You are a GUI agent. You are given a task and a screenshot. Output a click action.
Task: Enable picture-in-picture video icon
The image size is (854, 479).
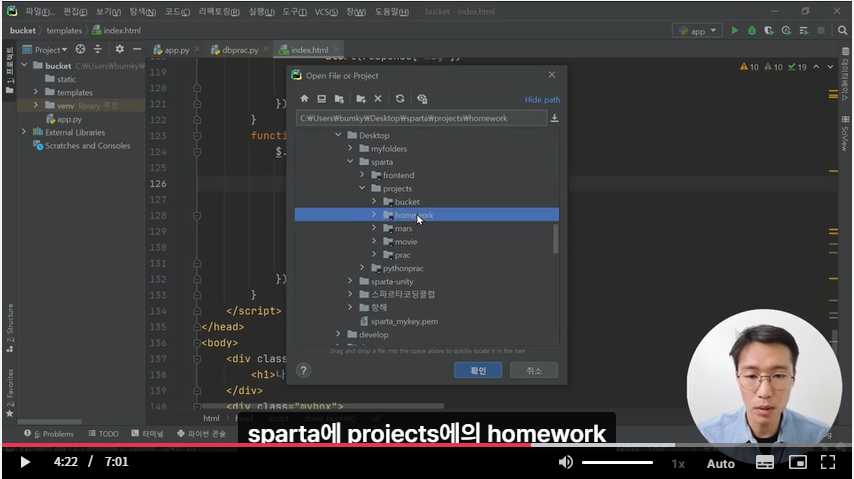797,462
